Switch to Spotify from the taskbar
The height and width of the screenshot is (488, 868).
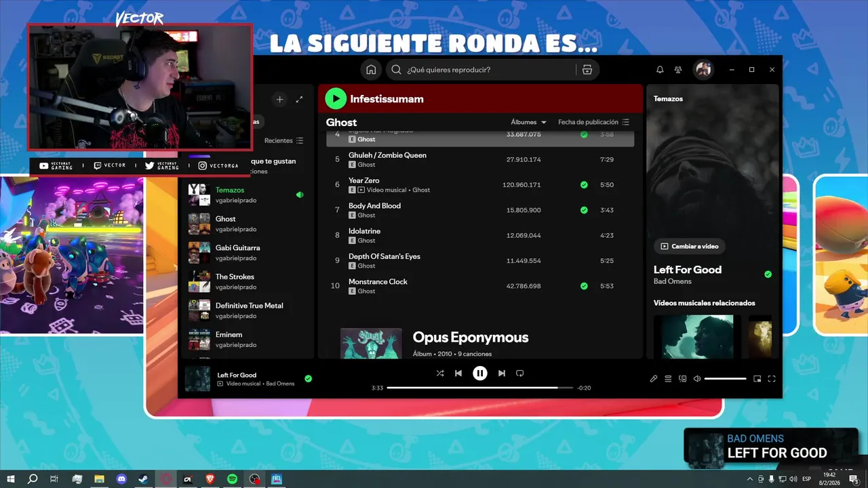point(232,479)
